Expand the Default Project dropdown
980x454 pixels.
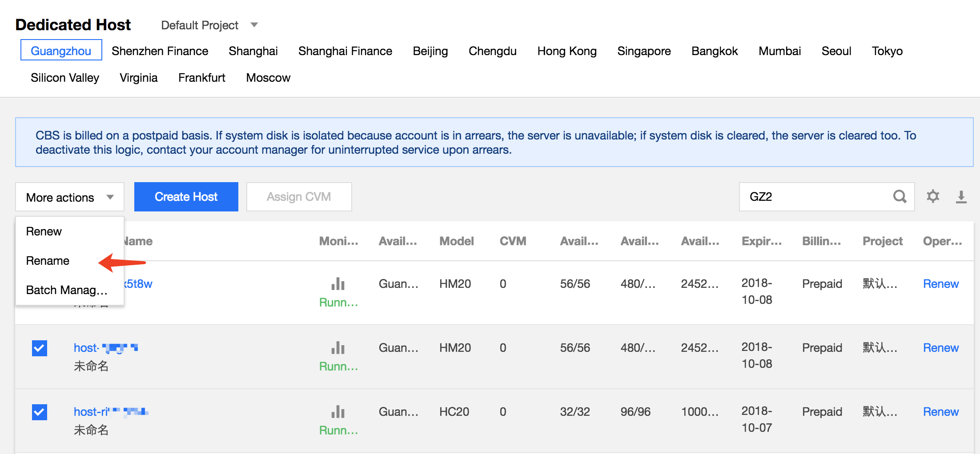[209, 25]
